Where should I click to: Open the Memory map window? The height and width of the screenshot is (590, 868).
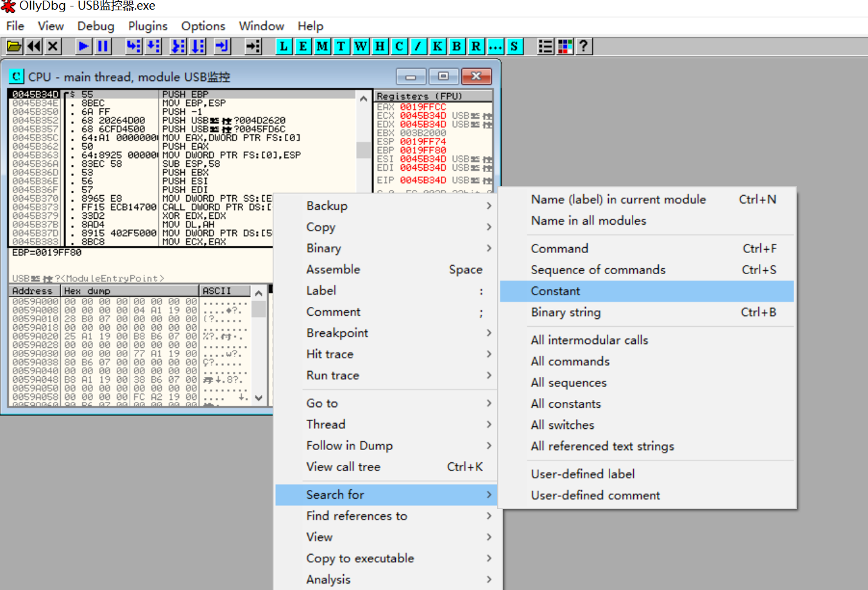(321, 46)
